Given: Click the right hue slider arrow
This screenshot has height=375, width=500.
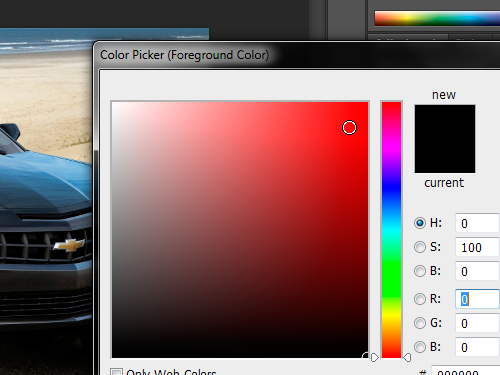Looking at the screenshot, I should (x=407, y=357).
